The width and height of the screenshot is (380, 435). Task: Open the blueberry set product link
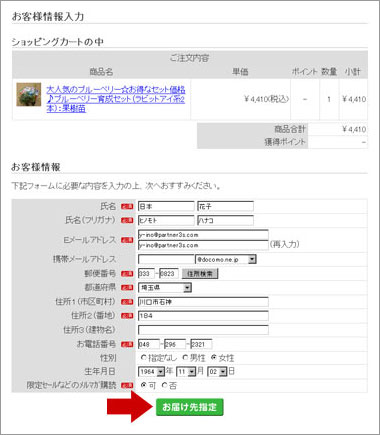[x=116, y=99]
